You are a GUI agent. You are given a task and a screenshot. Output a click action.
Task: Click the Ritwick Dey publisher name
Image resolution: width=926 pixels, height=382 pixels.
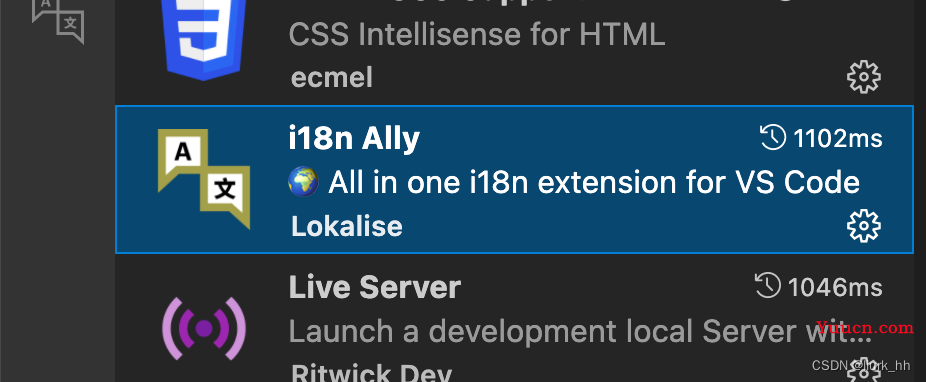point(371,373)
